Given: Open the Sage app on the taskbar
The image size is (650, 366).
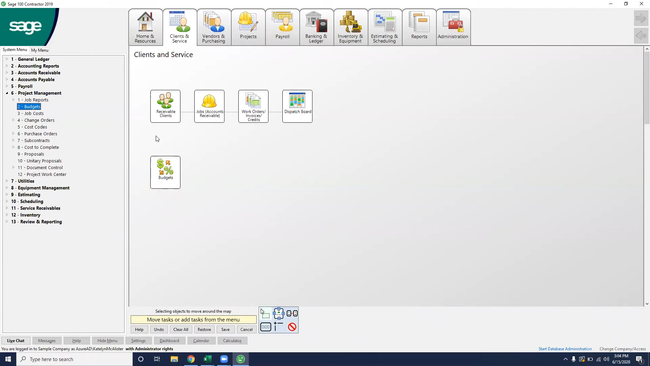Looking at the screenshot, I should (x=240, y=359).
